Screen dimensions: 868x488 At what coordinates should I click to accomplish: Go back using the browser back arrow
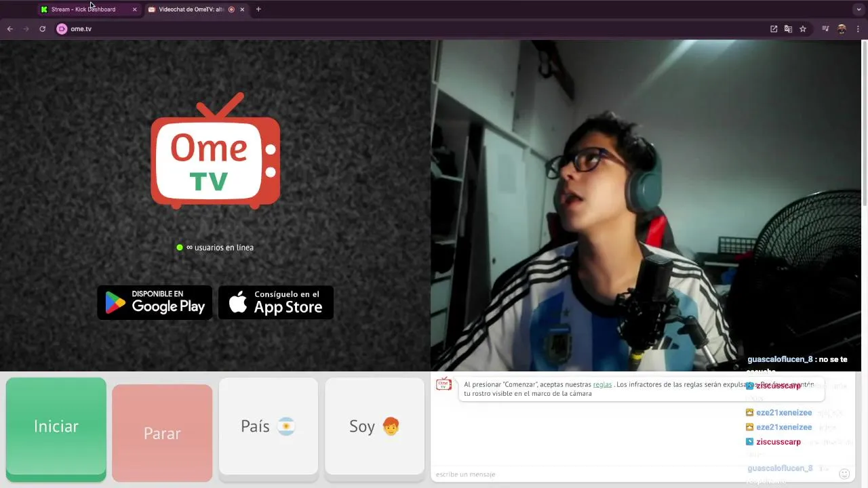[10, 29]
